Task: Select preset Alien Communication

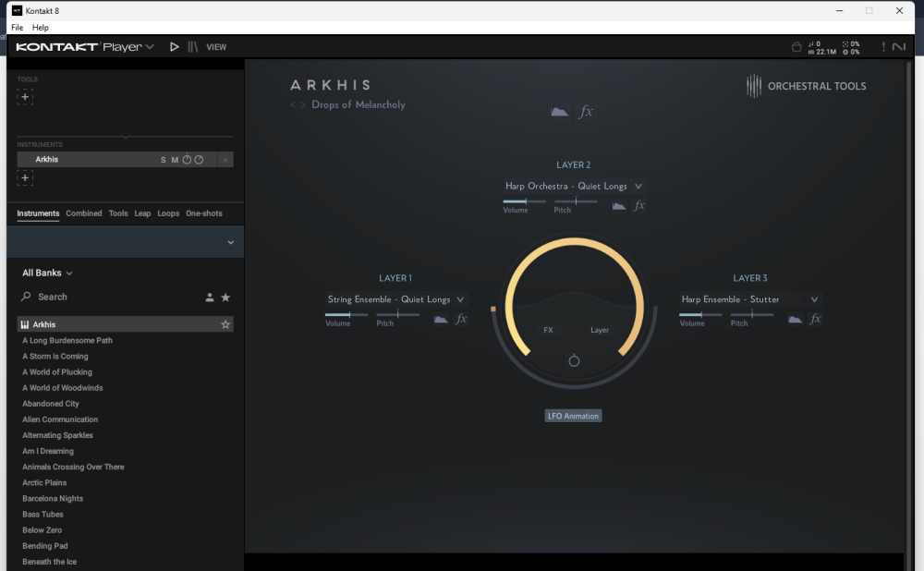Action: click(x=60, y=419)
